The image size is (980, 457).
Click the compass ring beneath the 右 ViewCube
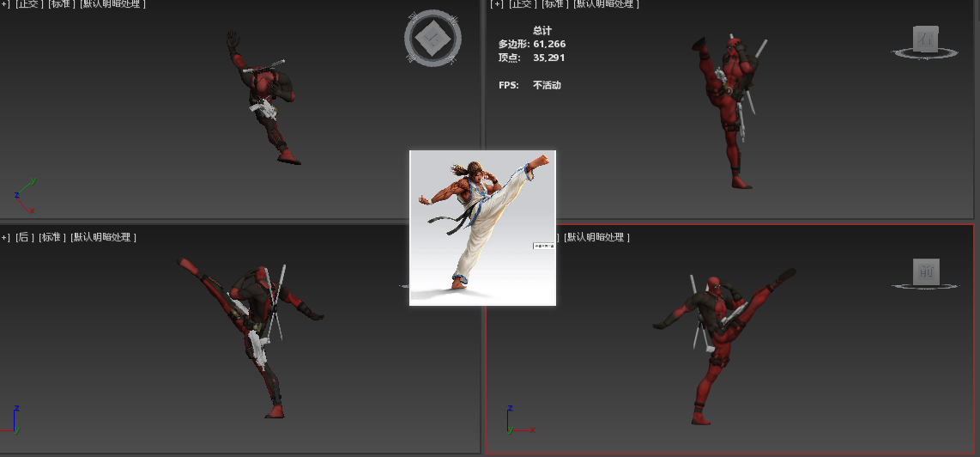pos(924,54)
